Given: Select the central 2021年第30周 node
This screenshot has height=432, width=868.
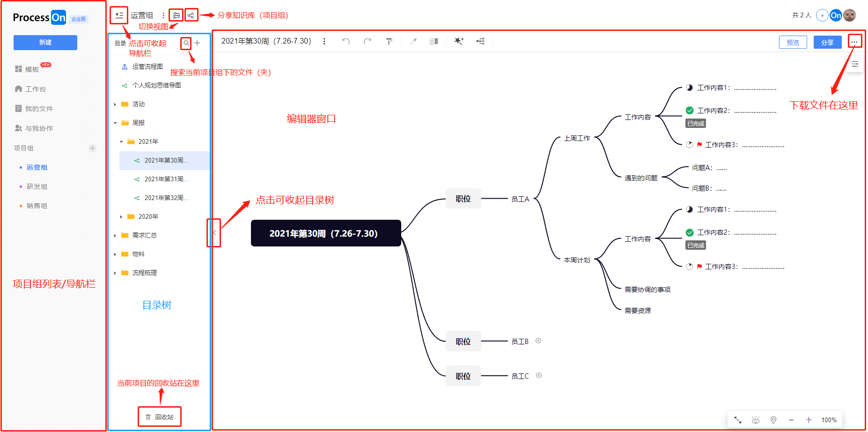Looking at the screenshot, I should (326, 233).
